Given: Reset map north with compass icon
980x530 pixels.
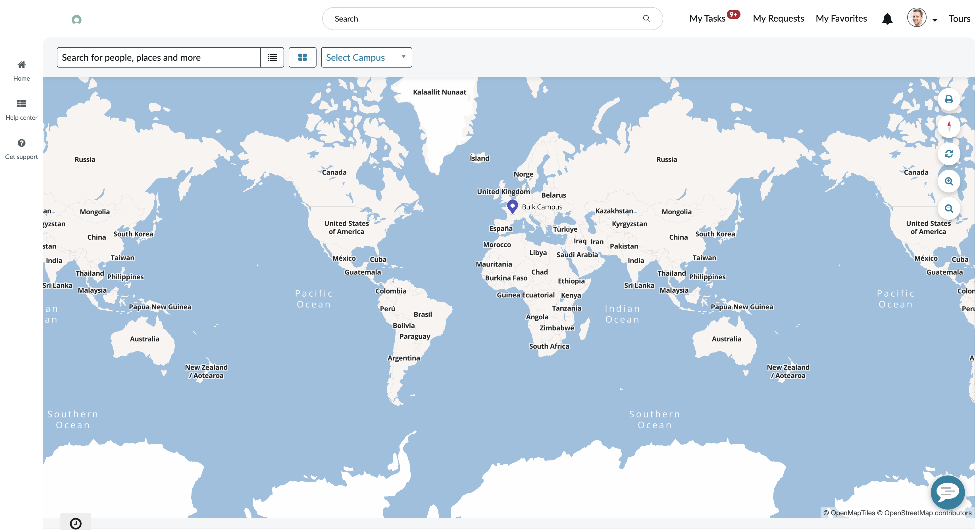Looking at the screenshot, I should click(x=949, y=127).
